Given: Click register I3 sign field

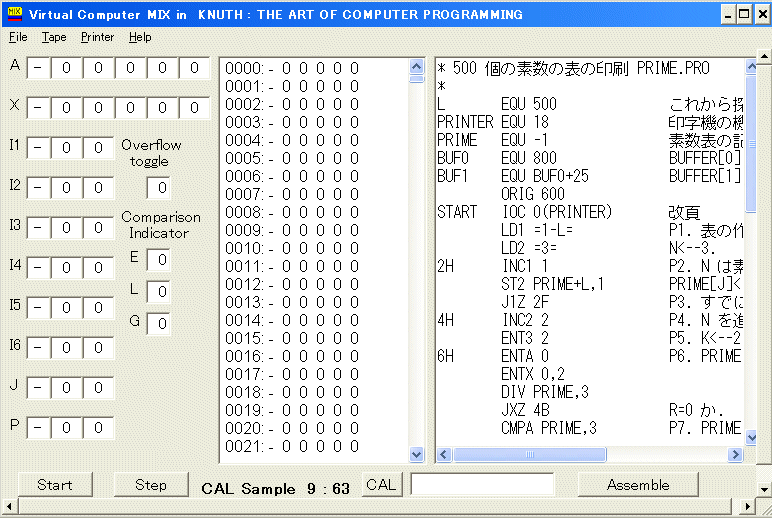Looking at the screenshot, I should click(38, 228).
